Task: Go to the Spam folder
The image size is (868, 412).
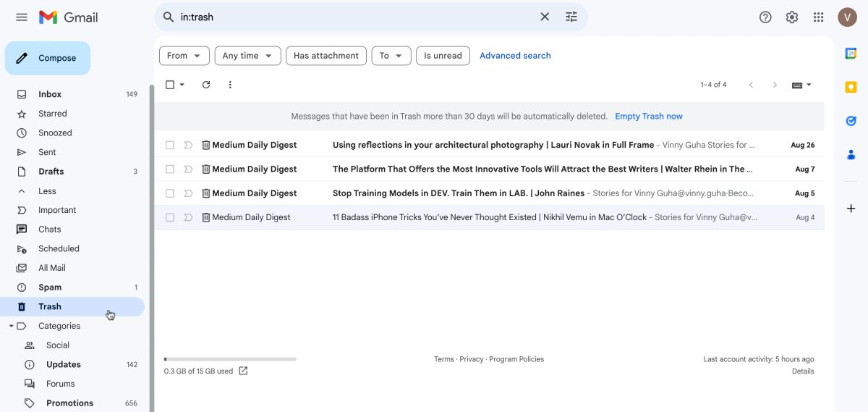Action: click(50, 287)
